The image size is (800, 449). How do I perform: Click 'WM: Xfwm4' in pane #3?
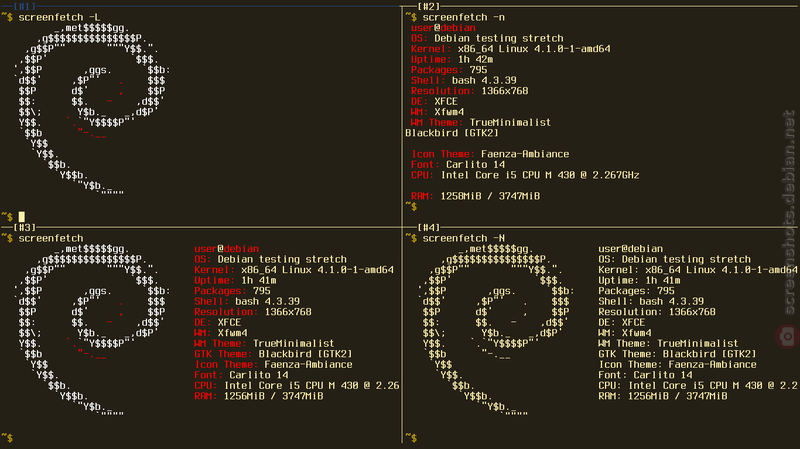[x=220, y=333]
